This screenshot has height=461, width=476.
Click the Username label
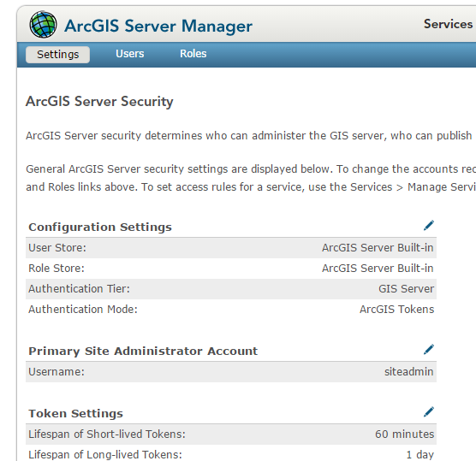[x=57, y=372]
